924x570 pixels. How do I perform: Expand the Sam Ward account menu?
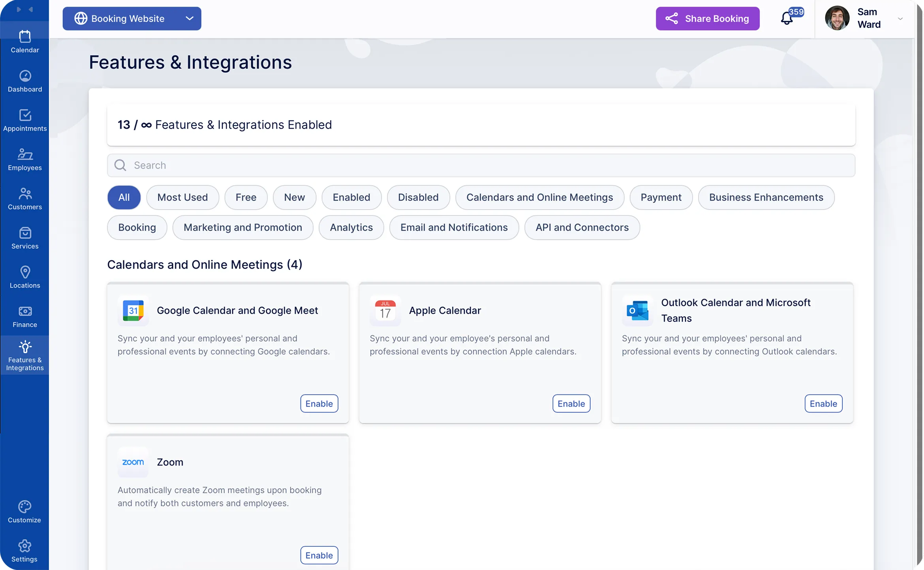[900, 19]
